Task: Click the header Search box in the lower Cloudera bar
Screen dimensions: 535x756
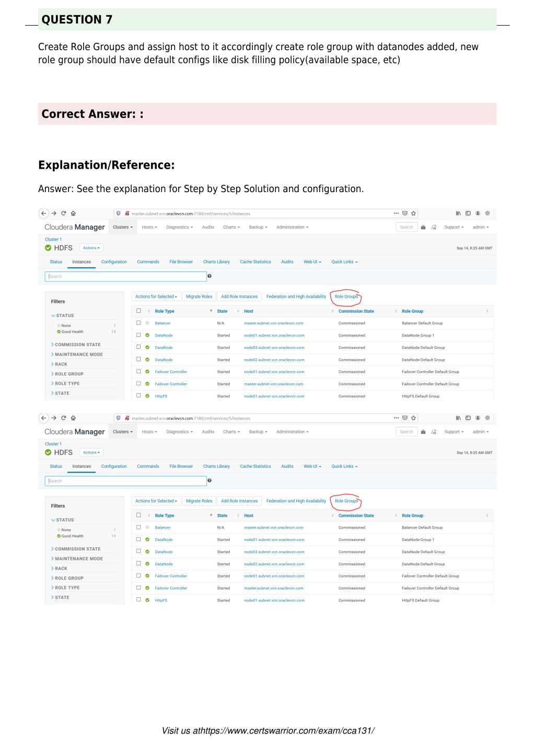Action: (406, 432)
